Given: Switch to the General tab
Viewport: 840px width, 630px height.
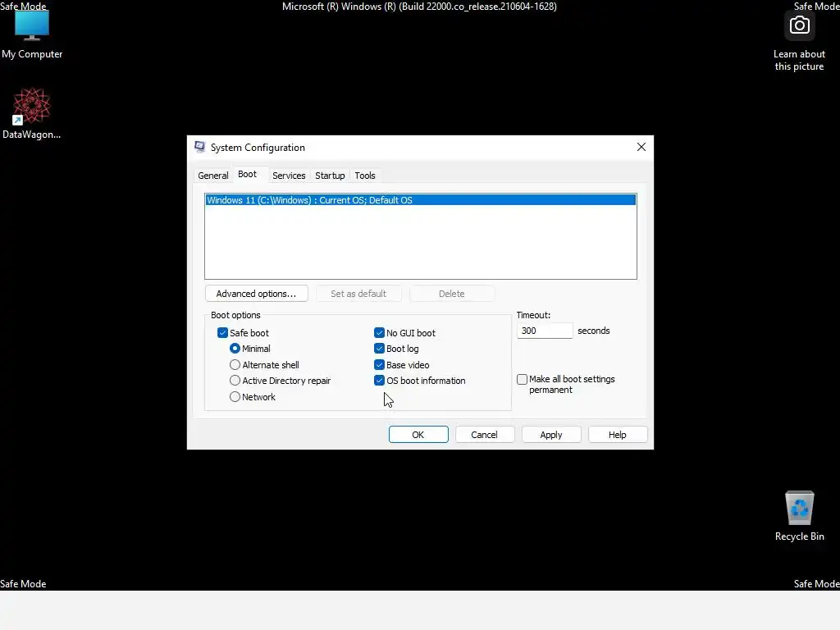Looking at the screenshot, I should tap(212, 176).
